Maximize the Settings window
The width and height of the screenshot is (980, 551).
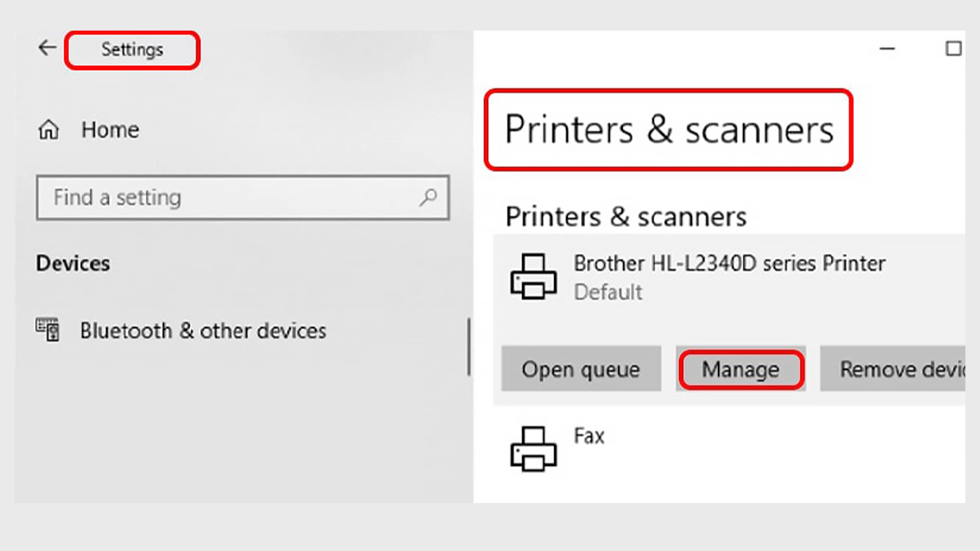(953, 49)
